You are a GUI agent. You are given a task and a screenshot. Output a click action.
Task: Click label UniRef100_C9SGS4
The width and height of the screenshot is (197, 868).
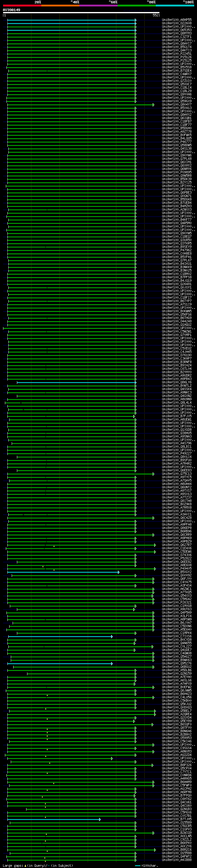pos(177,748)
